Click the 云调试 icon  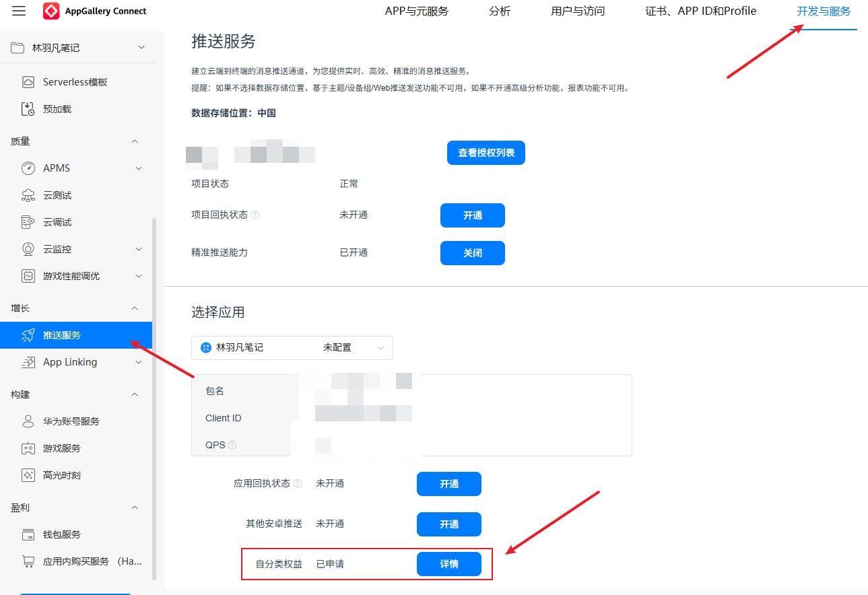point(28,222)
